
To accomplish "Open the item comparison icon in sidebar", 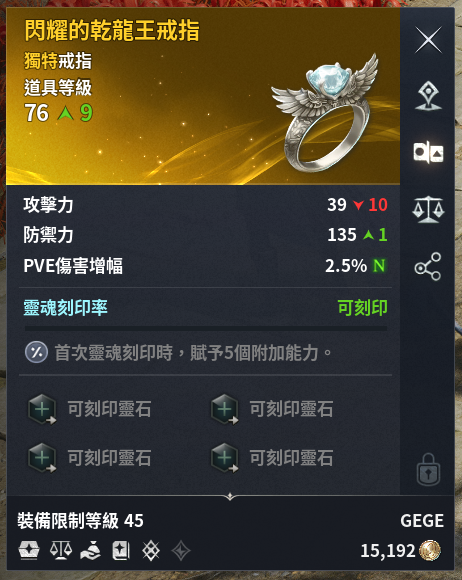I will pos(428,152).
